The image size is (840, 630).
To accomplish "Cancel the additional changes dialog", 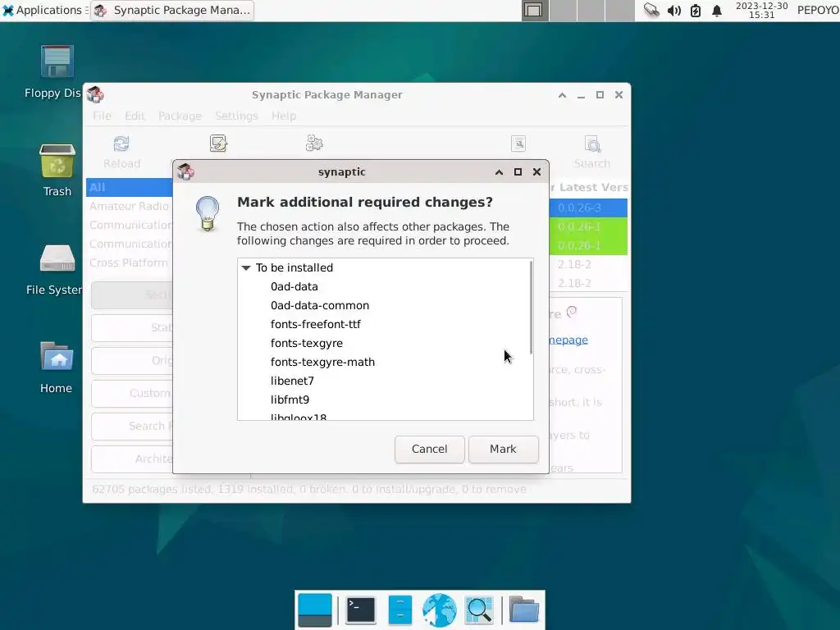I will coord(429,449).
